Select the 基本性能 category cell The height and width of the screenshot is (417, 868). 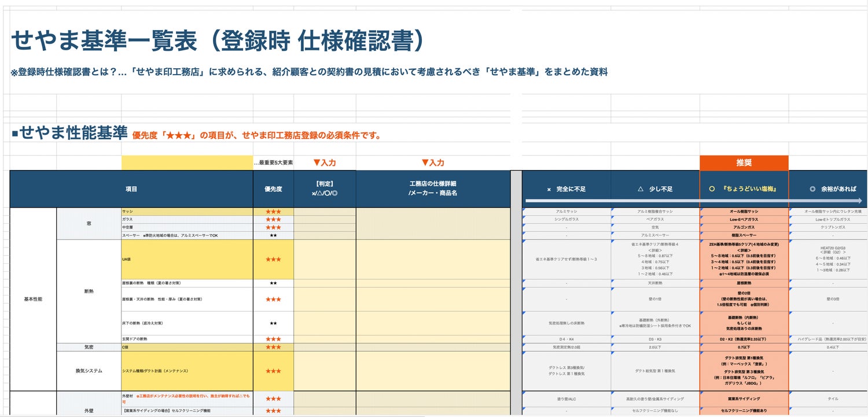click(x=33, y=299)
